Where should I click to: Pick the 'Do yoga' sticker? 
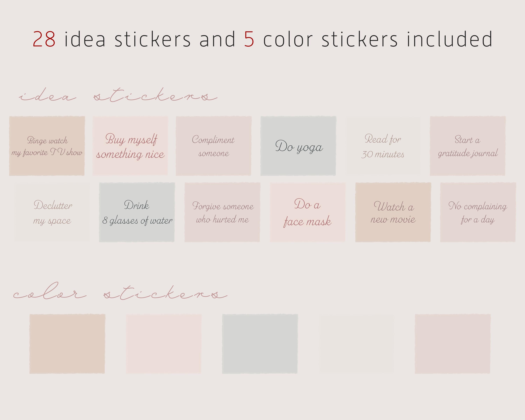click(298, 146)
